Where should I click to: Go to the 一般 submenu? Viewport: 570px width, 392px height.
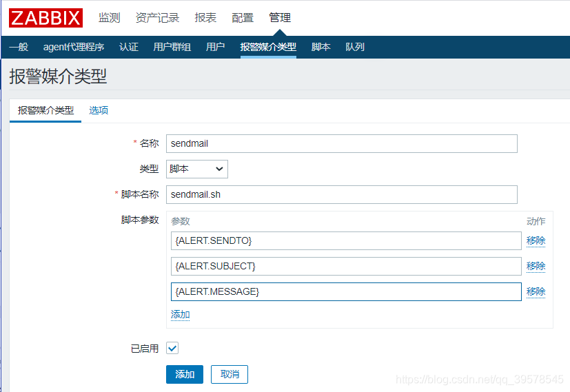coord(19,47)
